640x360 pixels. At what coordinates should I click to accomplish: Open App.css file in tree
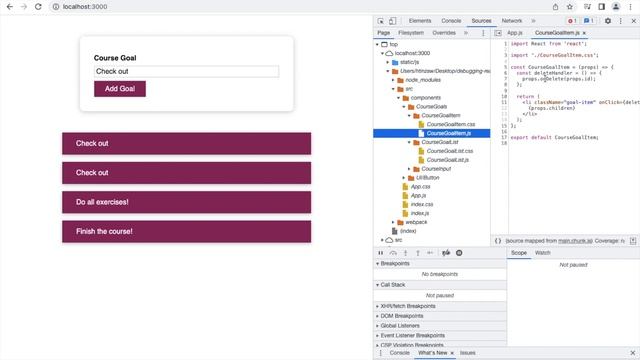420,187
